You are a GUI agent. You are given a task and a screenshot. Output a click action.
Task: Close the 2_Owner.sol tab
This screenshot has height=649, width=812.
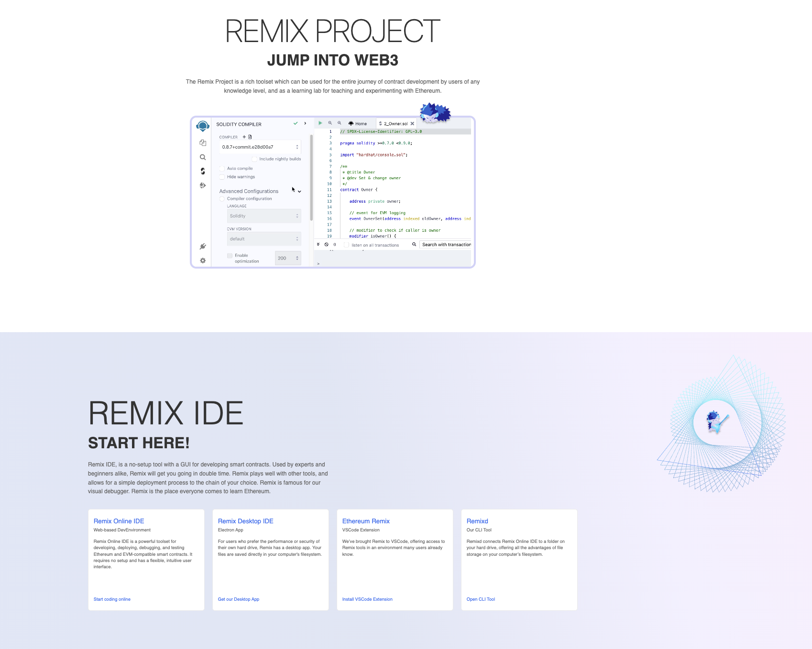[x=412, y=123]
